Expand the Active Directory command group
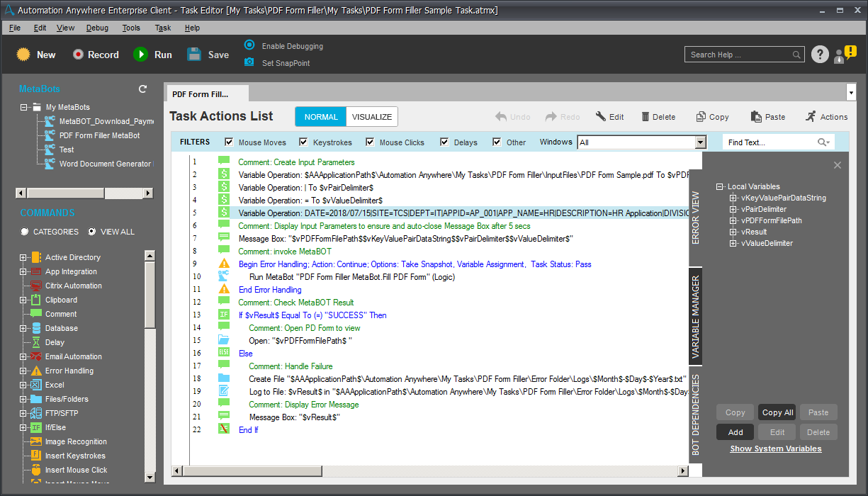 click(x=23, y=257)
